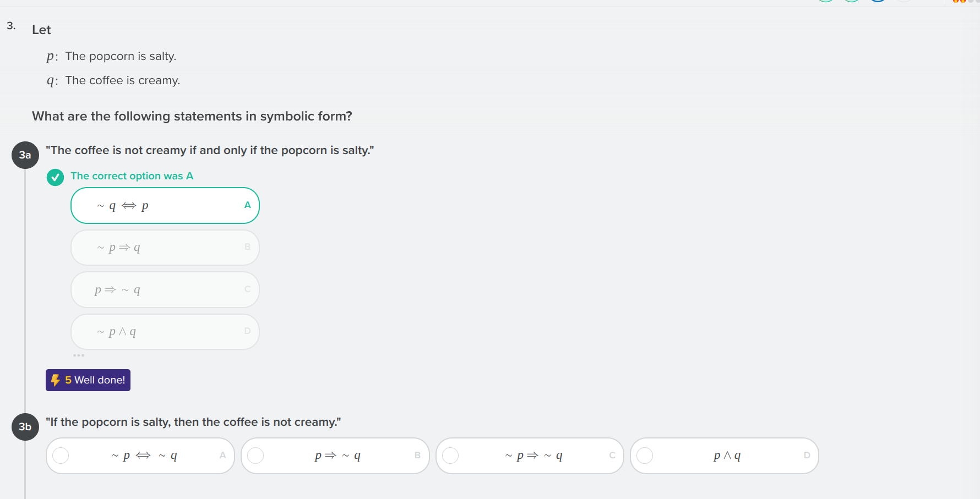Image resolution: width=980 pixels, height=499 pixels.
Task: Click the blue circular profile icon at top
Action: pos(878,1)
